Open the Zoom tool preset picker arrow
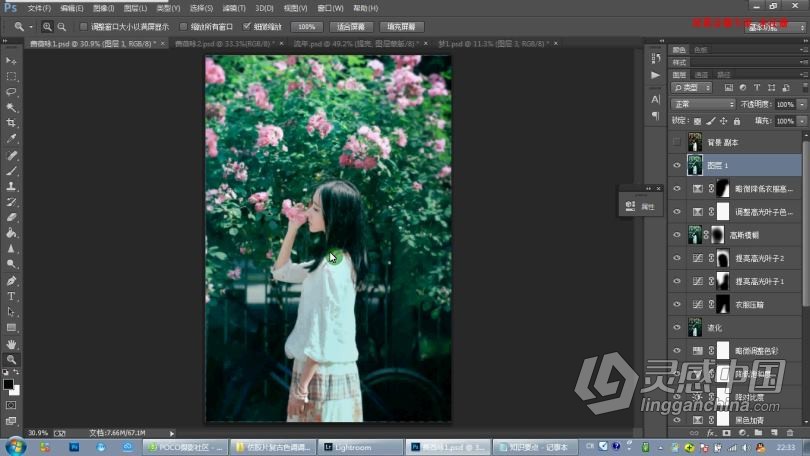 pyautogui.click(x=30, y=26)
